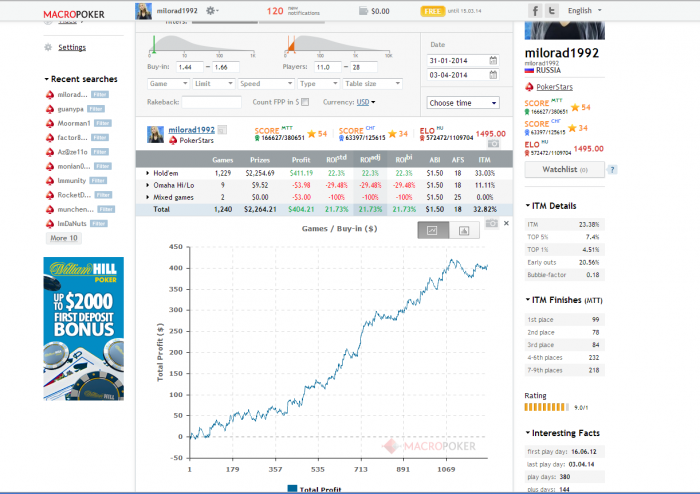Open the Choose time dropdown
Viewport: 700px width, 494px height.
tap(463, 103)
